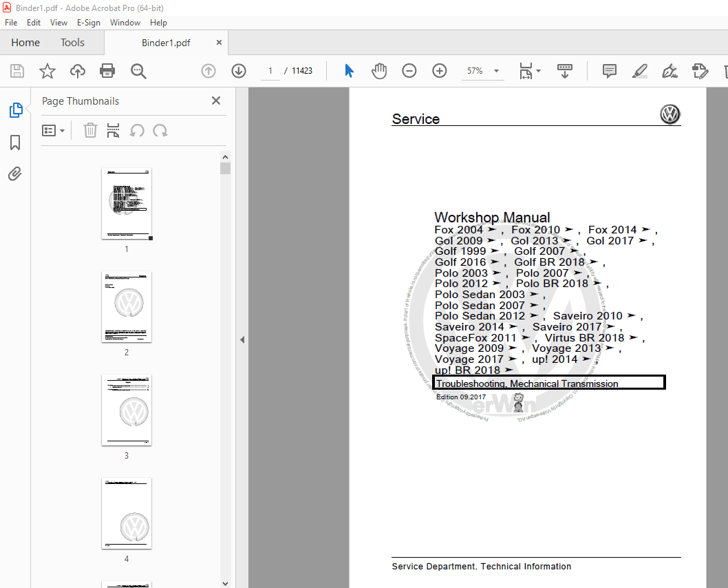
Task: Select the Highlight text pen tool
Action: tap(639, 71)
